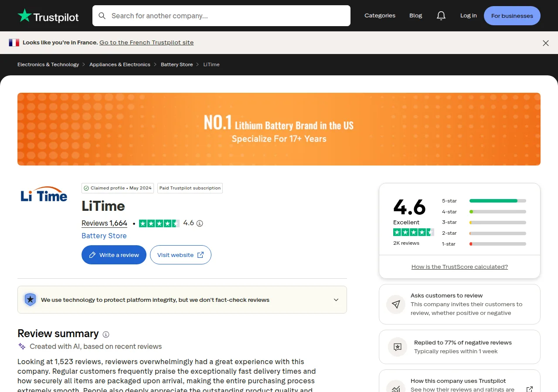Focus the company search field

pyautogui.click(x=221, y=16)
